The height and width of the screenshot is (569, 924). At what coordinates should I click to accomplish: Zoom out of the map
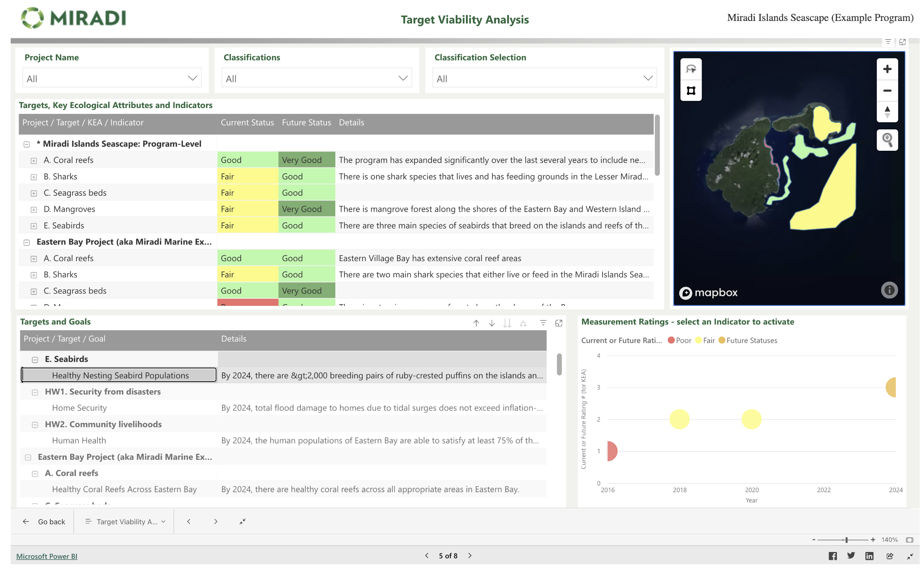887,91
